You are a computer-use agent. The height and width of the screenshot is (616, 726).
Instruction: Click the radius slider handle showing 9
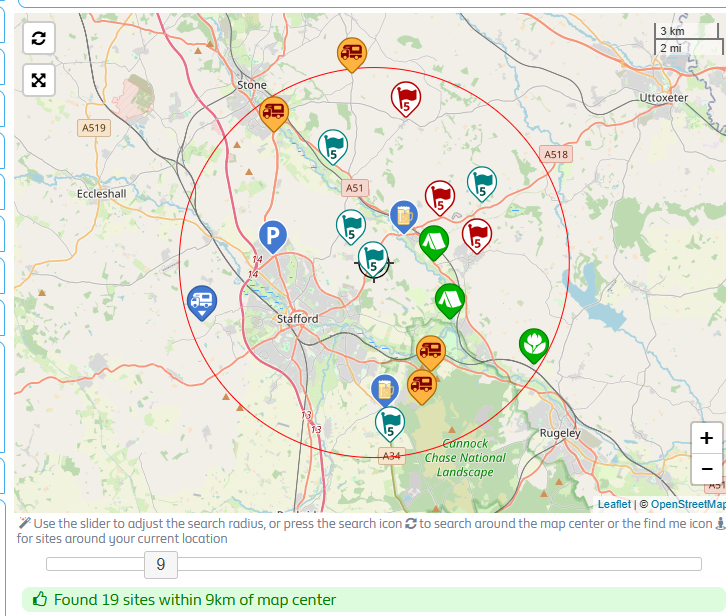click(160, 565)
